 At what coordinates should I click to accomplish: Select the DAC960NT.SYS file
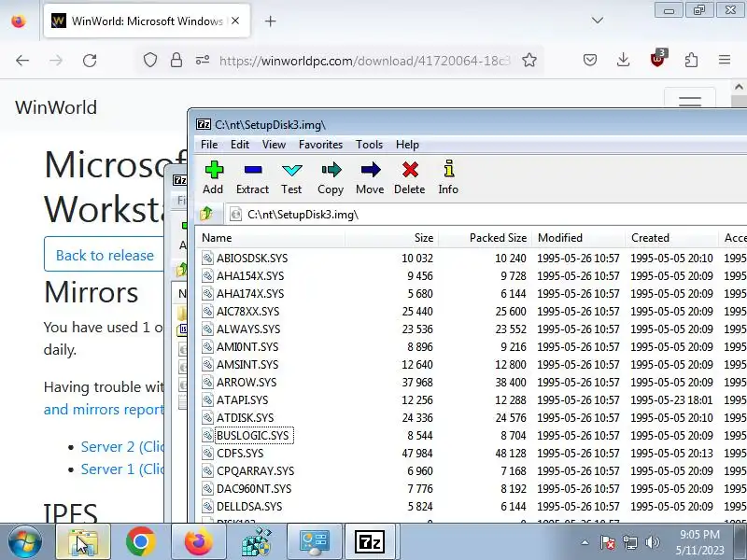click(x=254, y=488)
